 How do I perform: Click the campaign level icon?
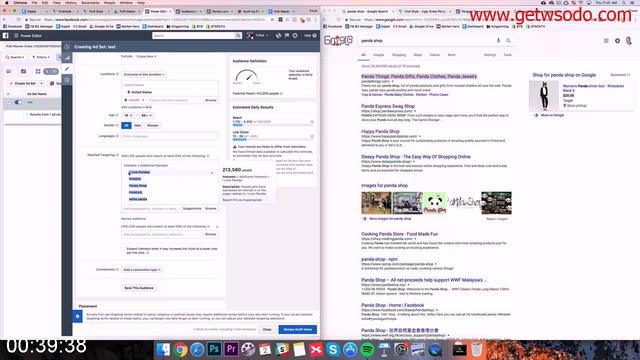(9, 71)
